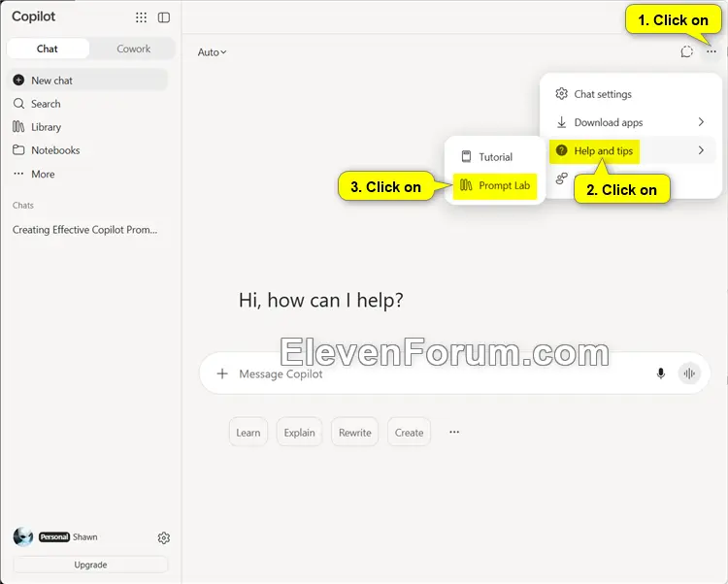Click the New chat plus circle icon

pos(18,81)
